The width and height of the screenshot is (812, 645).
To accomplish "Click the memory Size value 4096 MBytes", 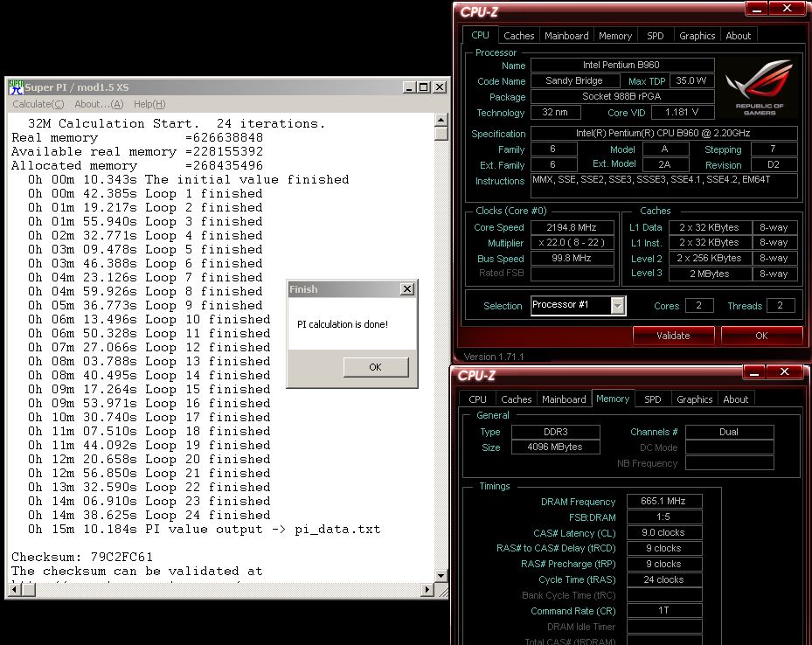I will [x=556, y=447].
